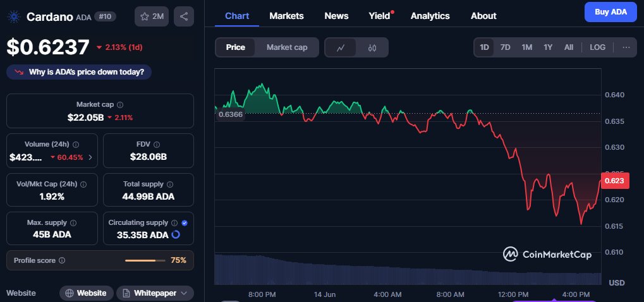Open the Website link button
Screen dimensions: 644x302
click(86, 293)
